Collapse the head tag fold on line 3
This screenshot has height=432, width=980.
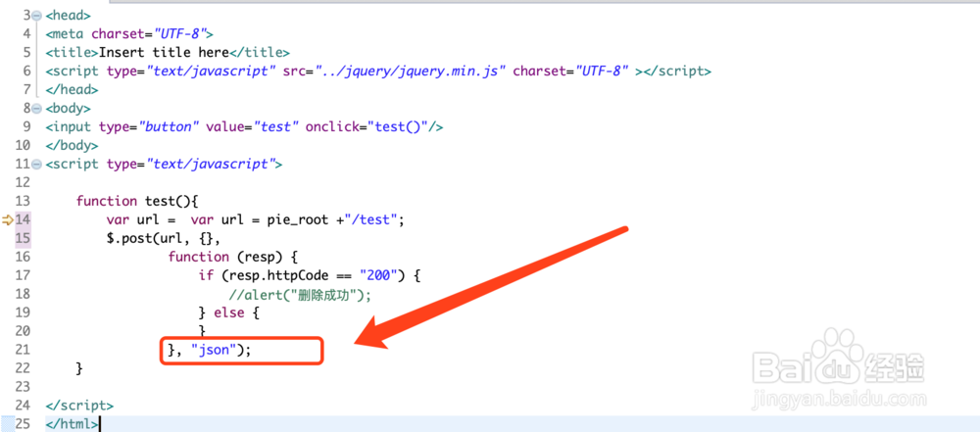(x=36, y=15)
